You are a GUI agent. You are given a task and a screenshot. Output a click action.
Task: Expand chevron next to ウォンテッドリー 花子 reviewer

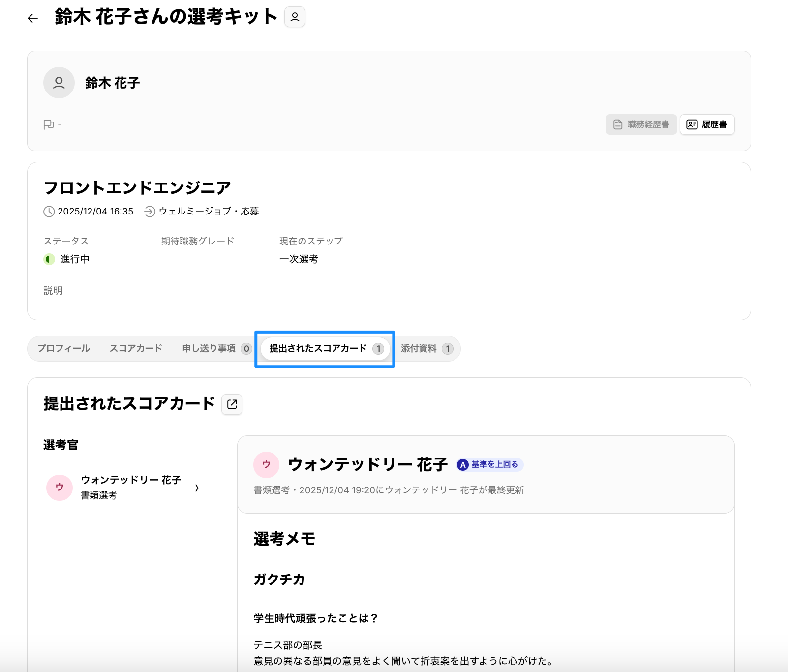click(197, 488)
